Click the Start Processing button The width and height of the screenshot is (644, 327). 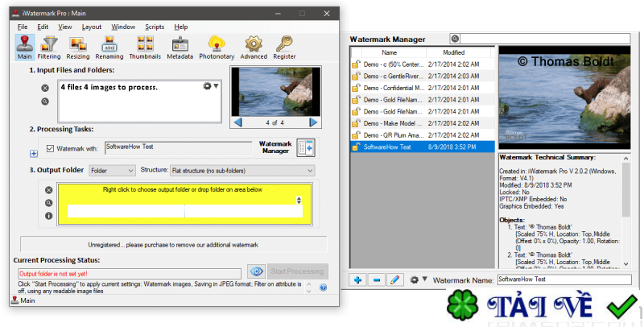(297, 271)
